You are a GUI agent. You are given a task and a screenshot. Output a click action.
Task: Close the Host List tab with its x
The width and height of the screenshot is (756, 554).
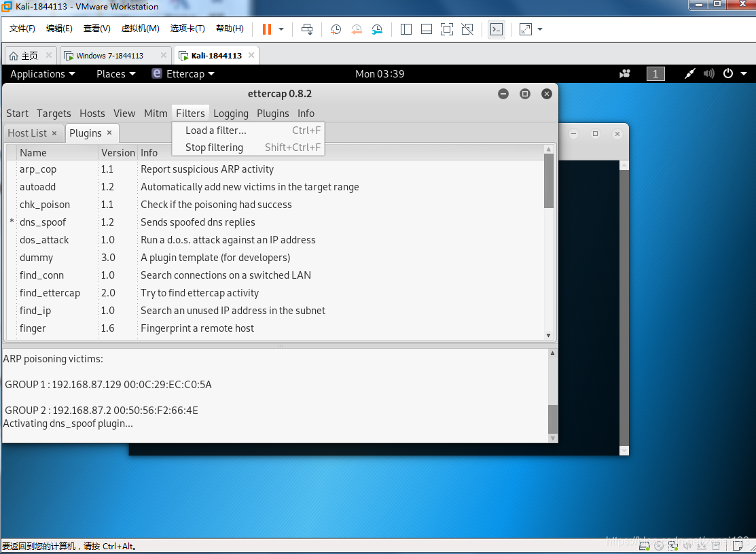coord(54,133)
